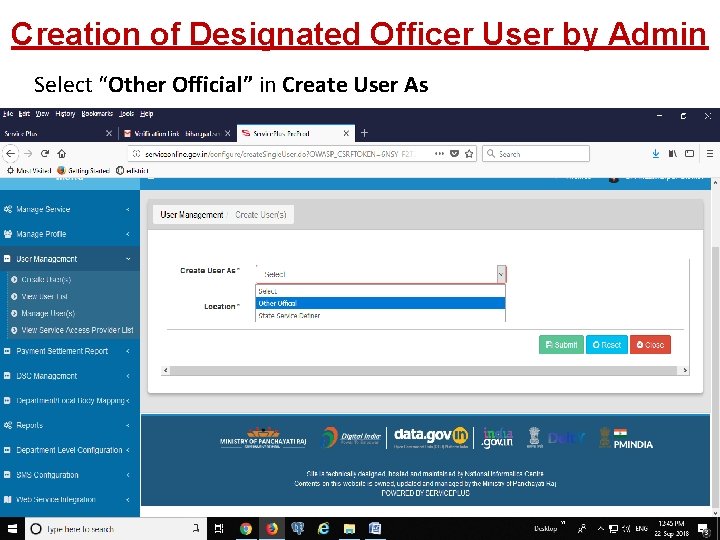
Task: Open the Bookmarks menu
Action: (x=97, y=114)
